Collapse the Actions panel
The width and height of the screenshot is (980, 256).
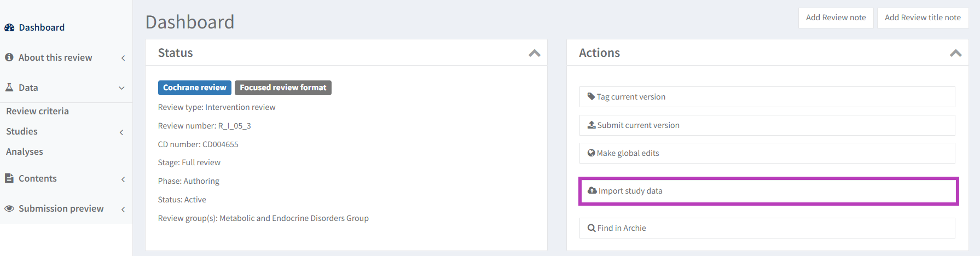(x=955, y=53)
